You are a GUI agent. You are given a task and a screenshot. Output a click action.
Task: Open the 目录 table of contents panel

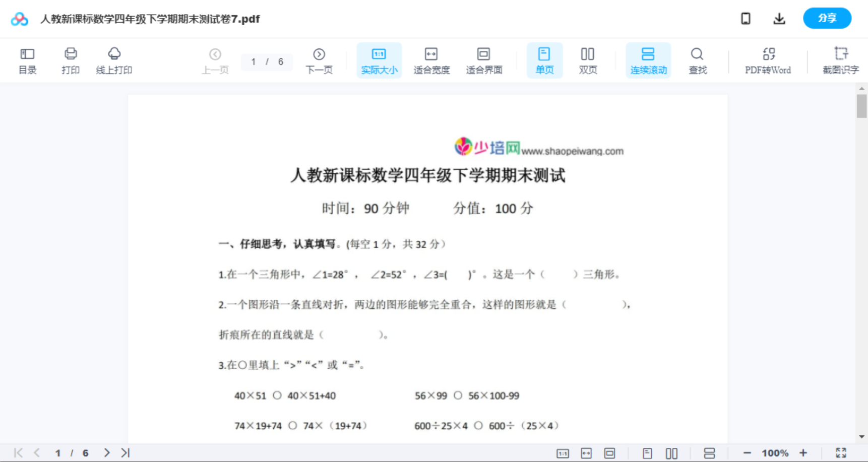point(27,60)
